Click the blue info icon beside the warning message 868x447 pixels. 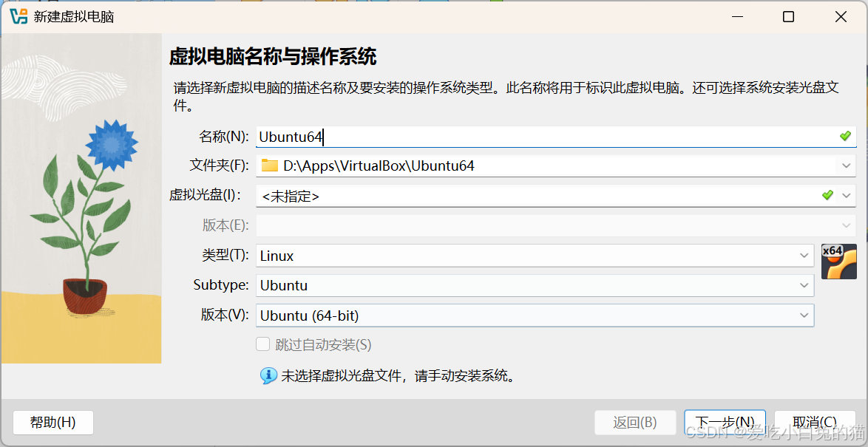click(x=268, y=376)
